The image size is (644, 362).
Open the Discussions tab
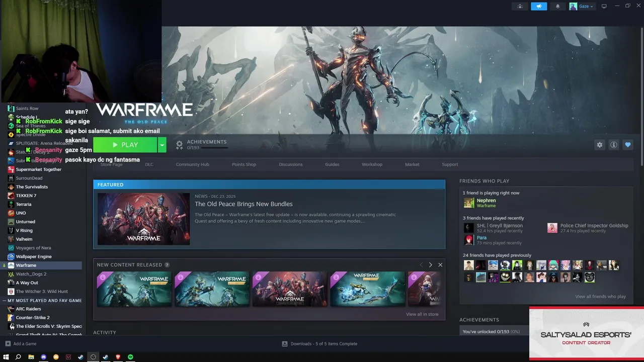pyautogui.click(x=291, y=164)
